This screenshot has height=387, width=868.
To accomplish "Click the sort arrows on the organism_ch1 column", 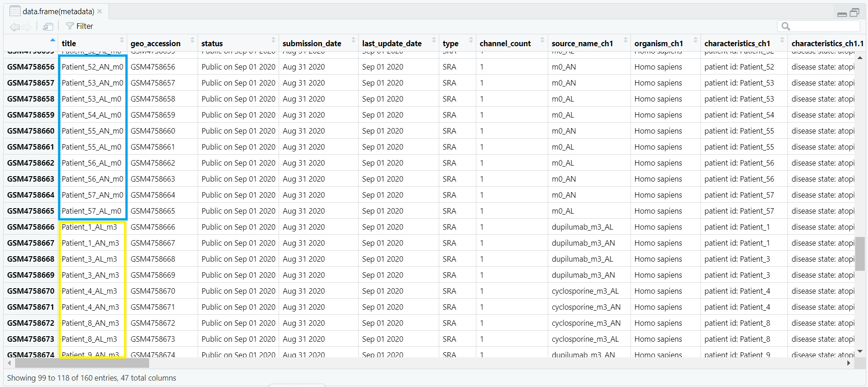I will pyautogui.click(x=695, y=40).
